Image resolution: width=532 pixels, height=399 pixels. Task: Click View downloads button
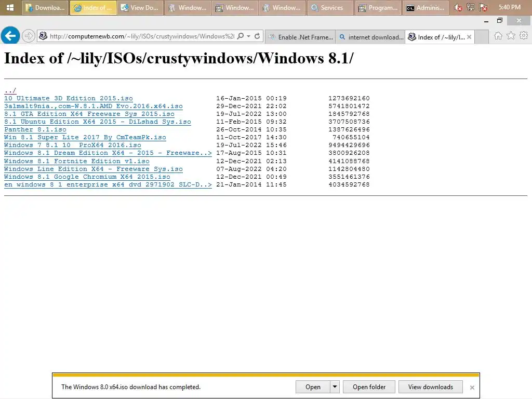point(431,387)
